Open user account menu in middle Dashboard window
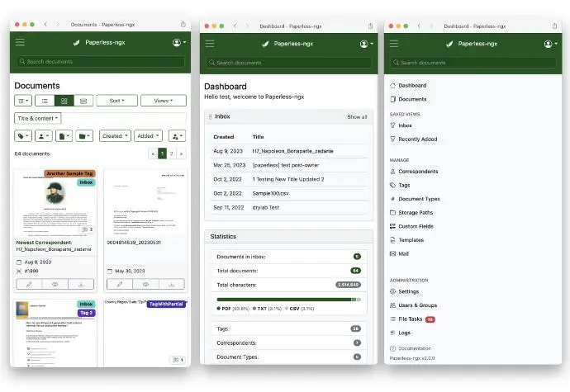The height and width of the screenshot is (392, 570). (367, 44)
